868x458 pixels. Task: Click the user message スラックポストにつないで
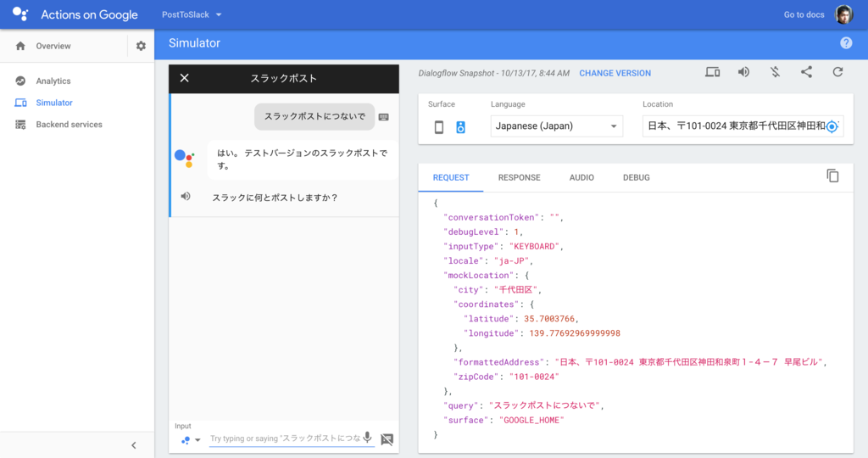(x=314, y=116)
